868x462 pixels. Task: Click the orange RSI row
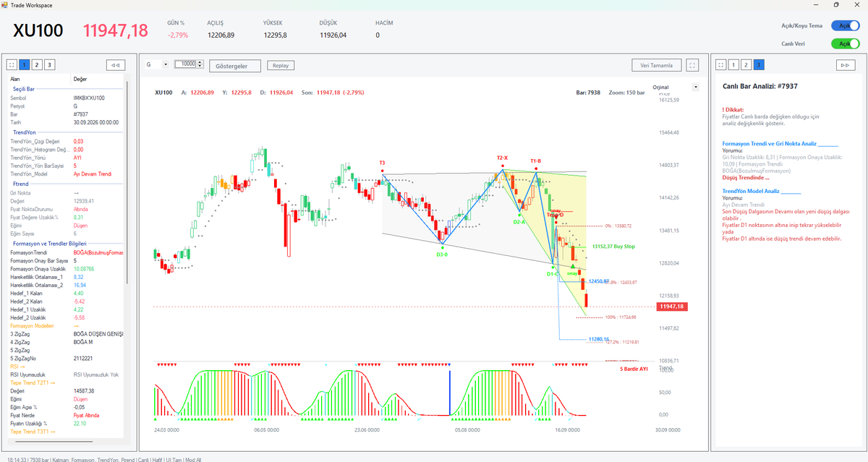point(66,367)
